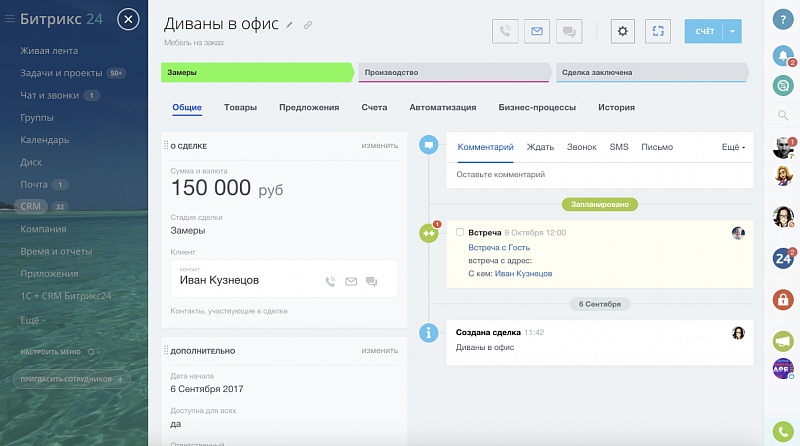800x446 pixels.
Task: Open settings gear next to deal title
Action: pos(624,31)
